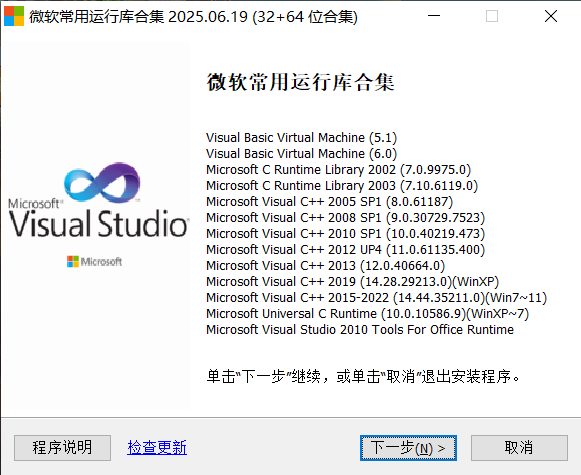Click the Tools For Office Runtime entry
This screenshot has height=475, width=581.
click(x=360, y=329)
